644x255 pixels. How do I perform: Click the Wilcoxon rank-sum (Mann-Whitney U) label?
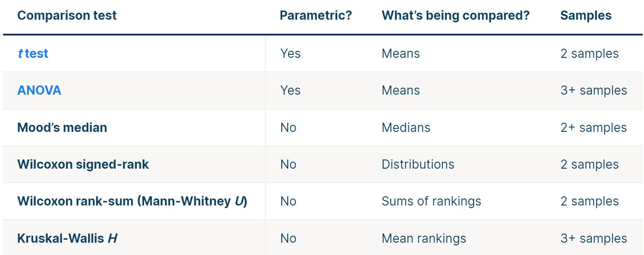coord(132,201)
